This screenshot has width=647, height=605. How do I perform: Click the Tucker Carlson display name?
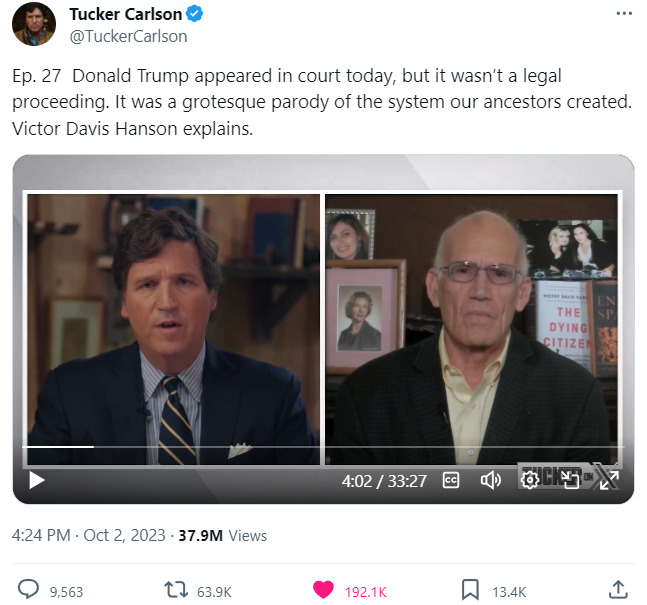(124, 15)
